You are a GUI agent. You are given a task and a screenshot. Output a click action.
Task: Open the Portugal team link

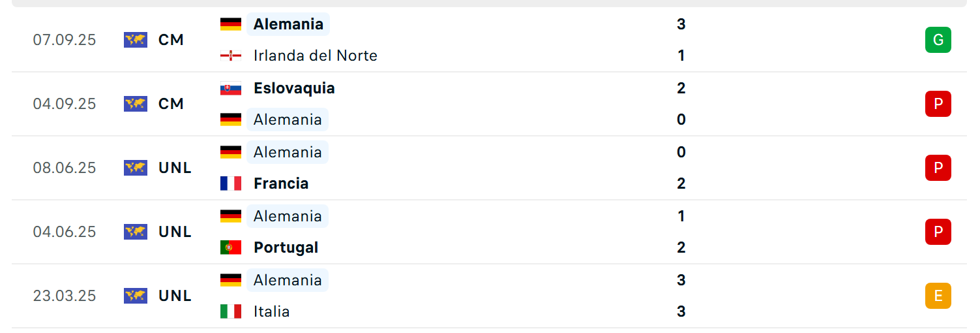(286, 247)
